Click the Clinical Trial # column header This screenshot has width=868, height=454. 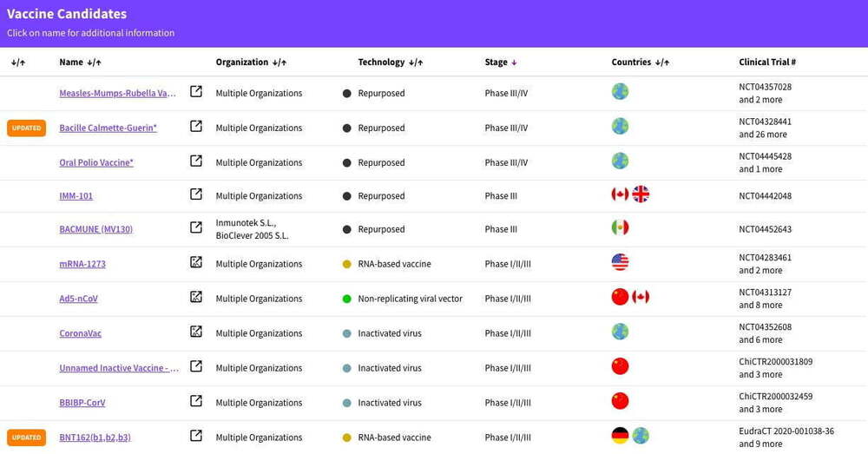pyautogui.click(x=767, y=63)
